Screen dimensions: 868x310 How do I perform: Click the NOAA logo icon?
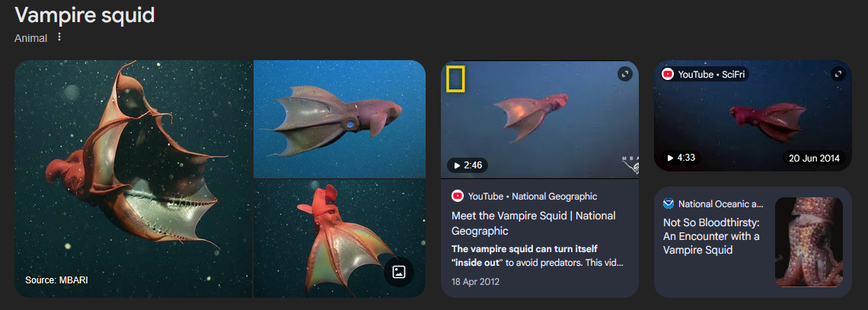coord(669,203)
